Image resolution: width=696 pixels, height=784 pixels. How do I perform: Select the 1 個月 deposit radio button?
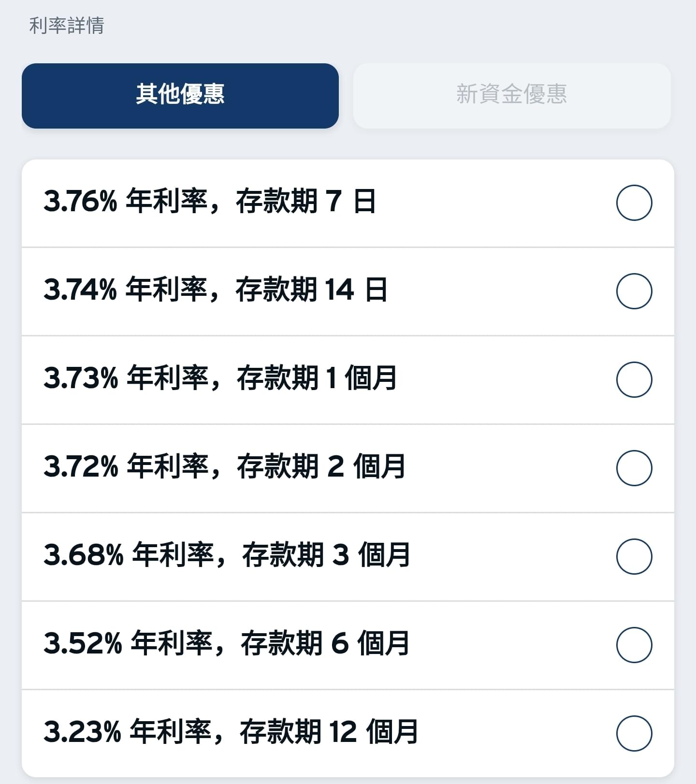pyautogui.click(x=634, y=379)
